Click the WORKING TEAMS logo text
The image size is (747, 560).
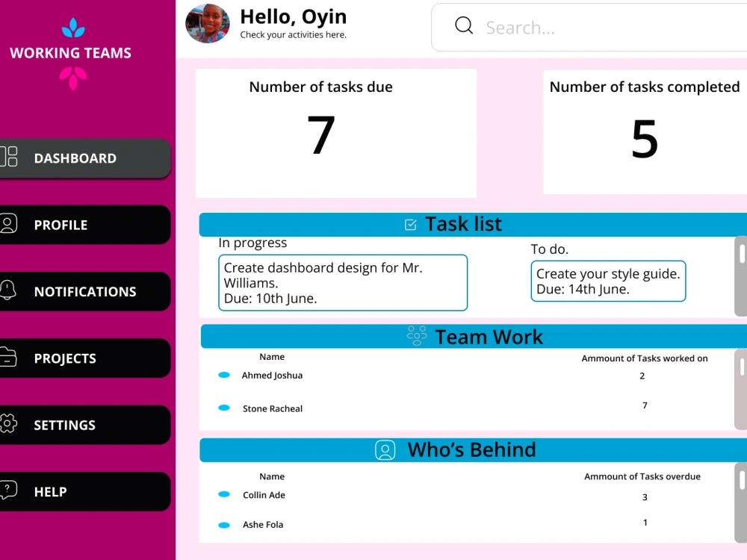point(70,53)
